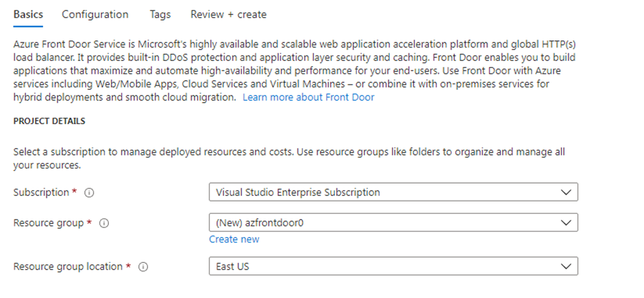Switch to the Configuration tab
Screen dimensions: 644x298
click(x=95, y=14)
